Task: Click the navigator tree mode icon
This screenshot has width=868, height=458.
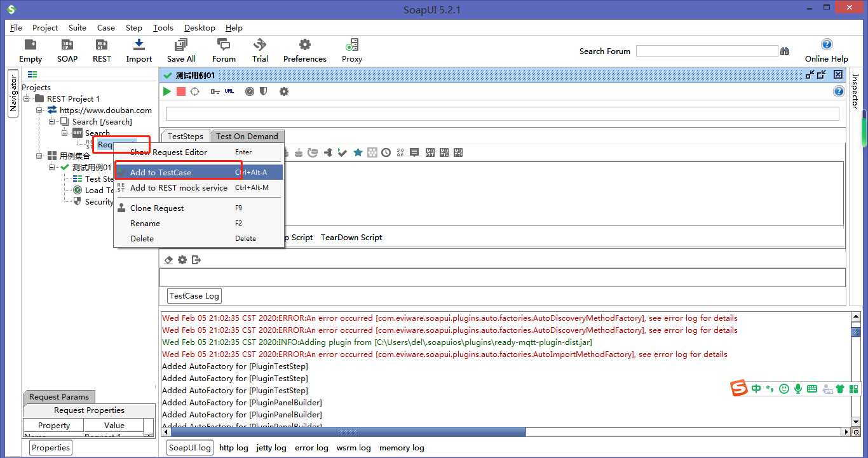Action: (x=32, y=74)
